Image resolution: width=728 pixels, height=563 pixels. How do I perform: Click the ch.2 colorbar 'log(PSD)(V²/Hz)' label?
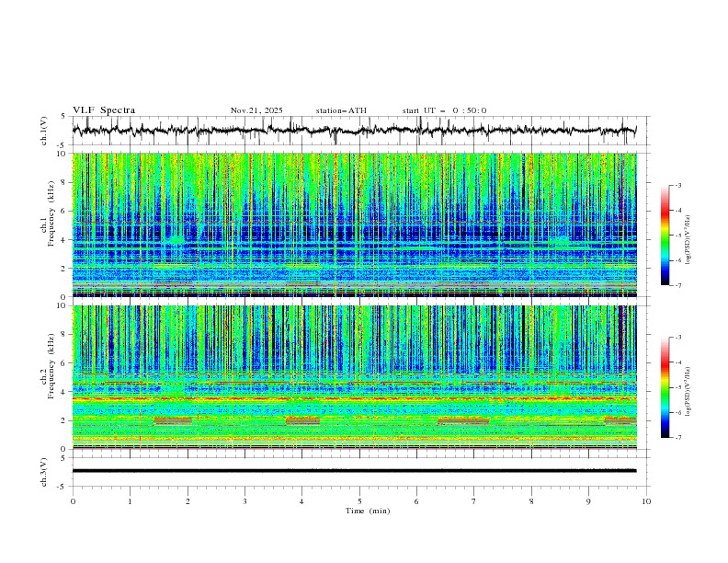coord(688,392)
